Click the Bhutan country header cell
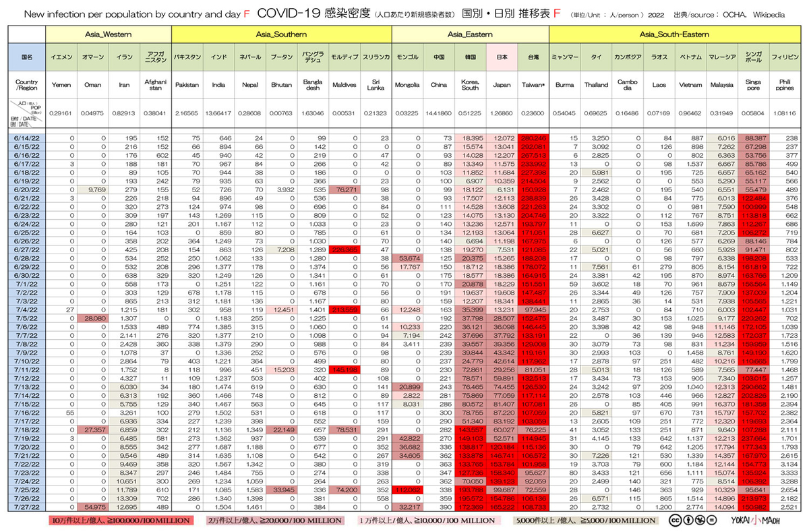The height and width of the screenshot is (532, 809). (x=282, y=86)
